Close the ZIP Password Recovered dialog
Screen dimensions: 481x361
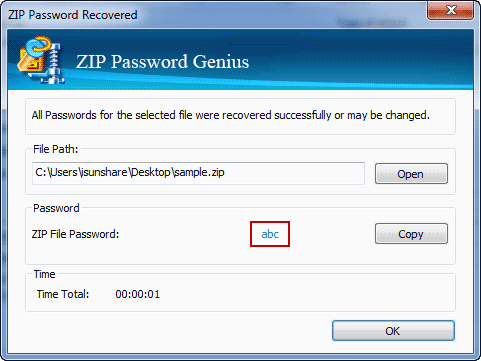pos(450,10)
